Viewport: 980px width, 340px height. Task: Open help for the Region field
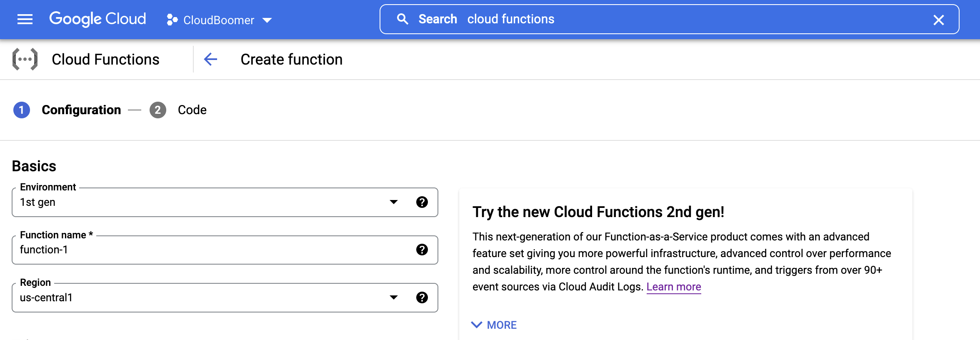click(x=422, y=297)
